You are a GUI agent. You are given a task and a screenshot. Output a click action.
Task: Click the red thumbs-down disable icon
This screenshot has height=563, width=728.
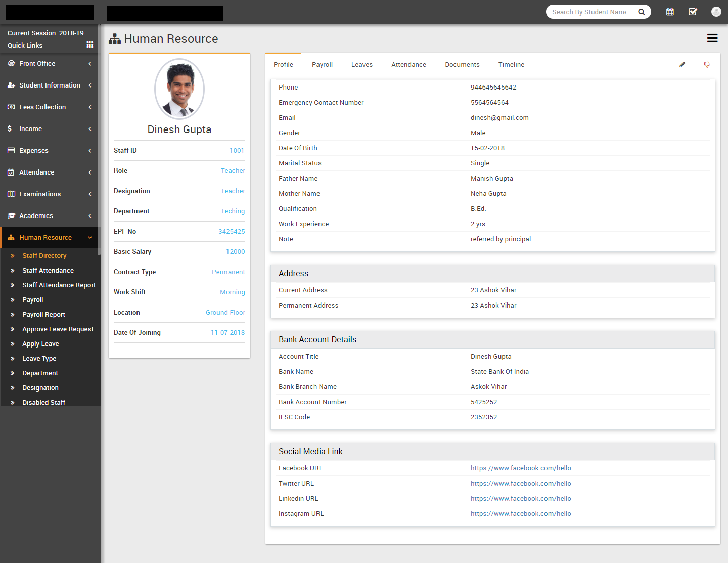(x=707, y=65)
